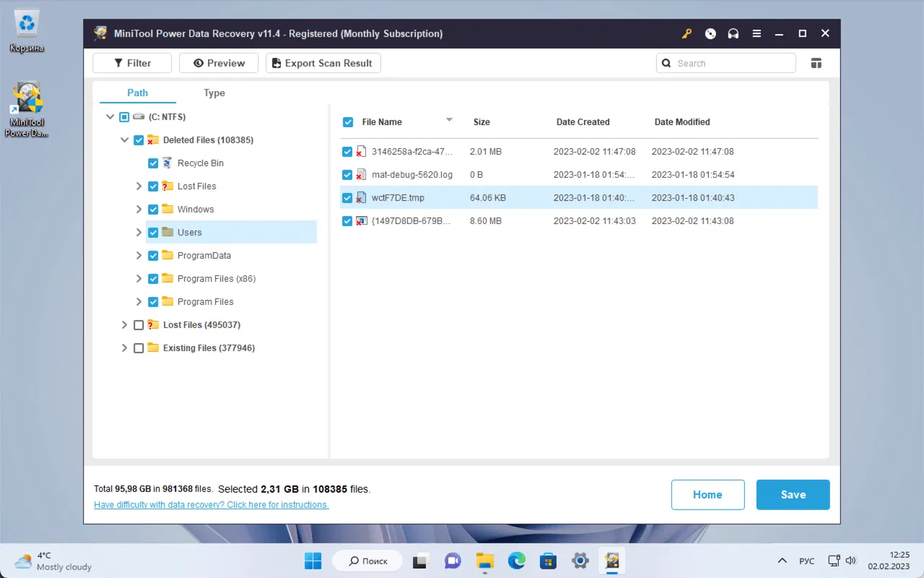This screenshot has width=924, height=578.
Task: Open the Filter button
Action: (132, 63)
